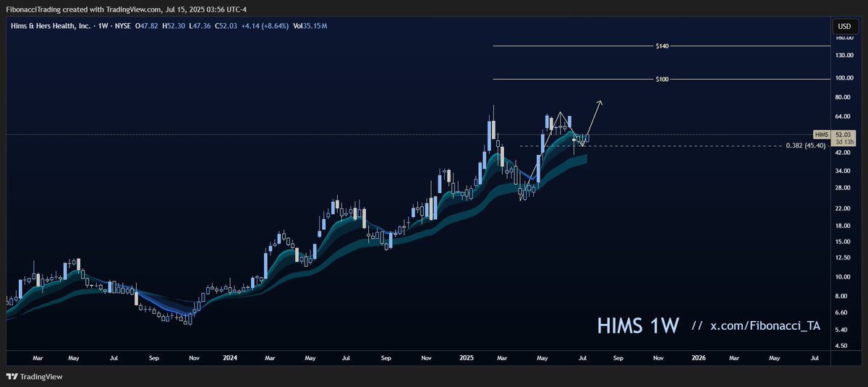The image size is (868, 387).
Task: Click the 12.50 price axis label
Action: (843, 258)
